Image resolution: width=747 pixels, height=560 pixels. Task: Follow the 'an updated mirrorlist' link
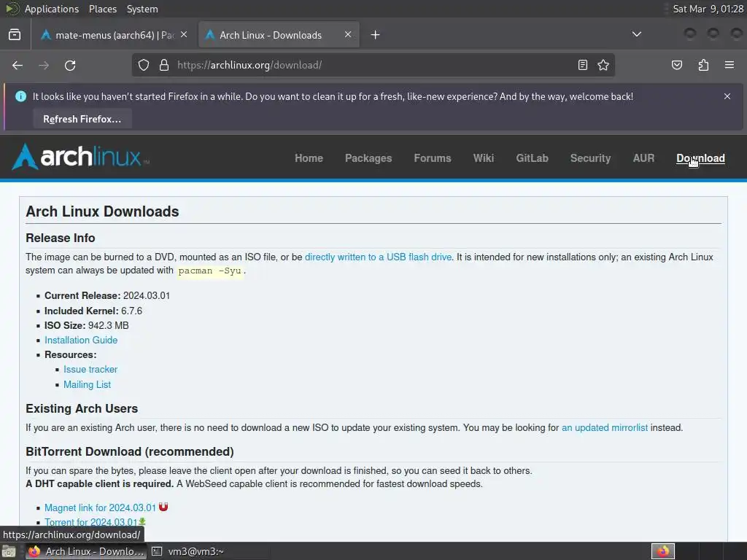605,427
